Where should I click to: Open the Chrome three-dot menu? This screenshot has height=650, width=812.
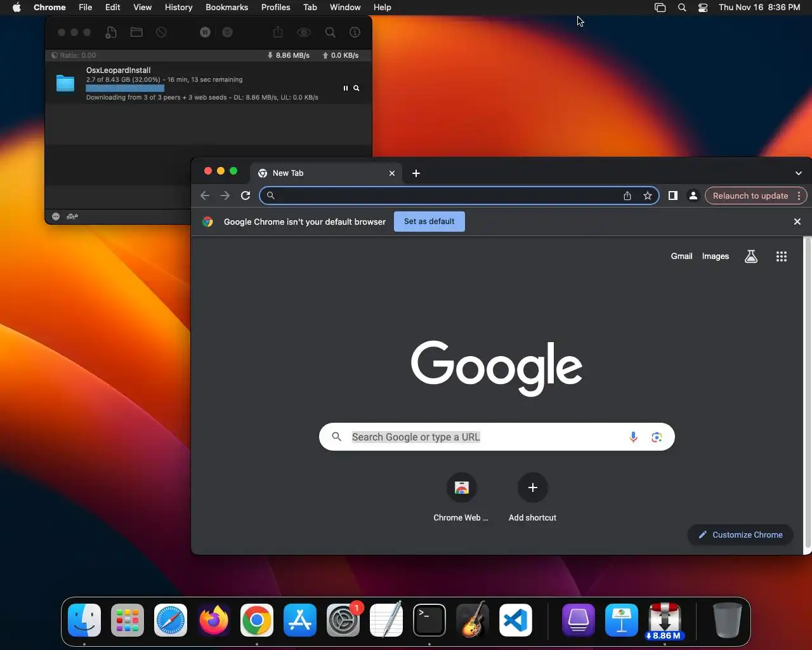799,196
